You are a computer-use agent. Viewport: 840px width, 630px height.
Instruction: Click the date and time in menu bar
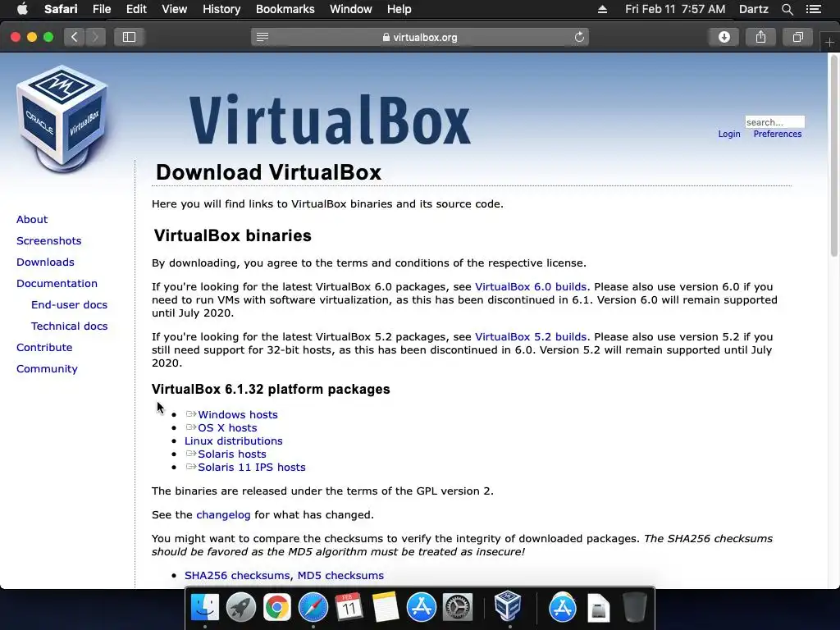[675, 9]
